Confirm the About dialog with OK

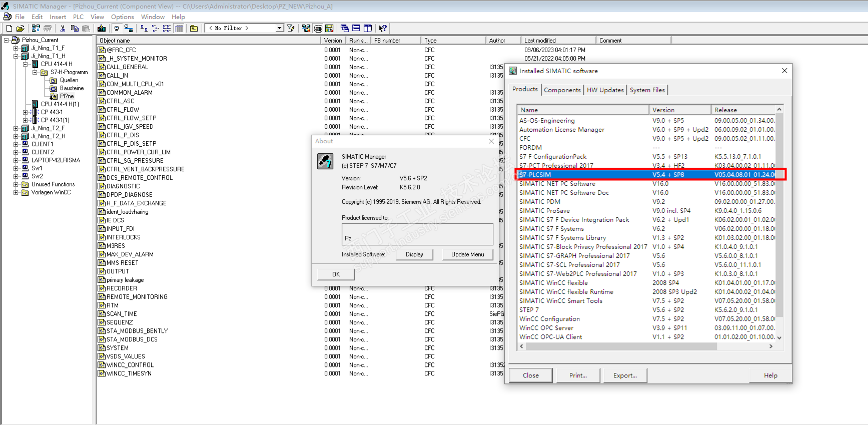(x=336, y=274)
